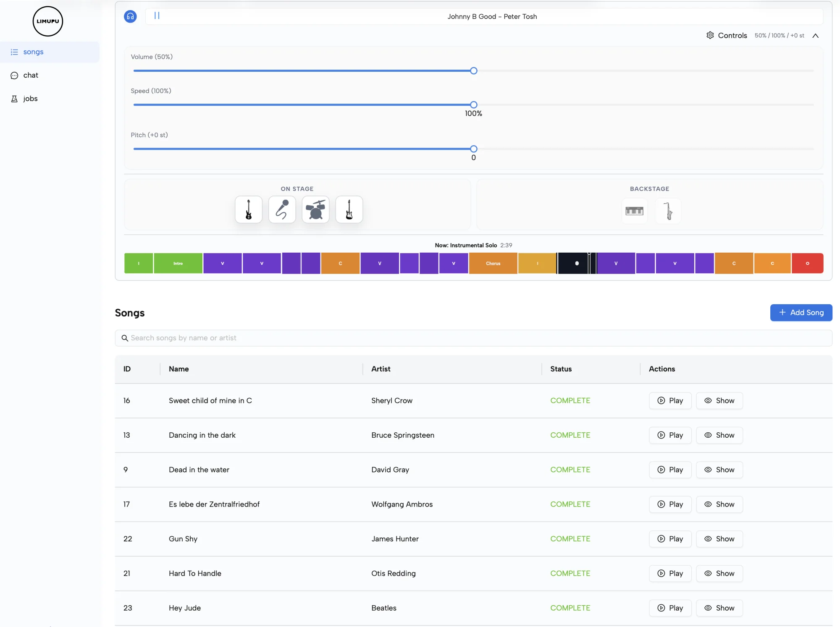Jump to the first green I segment
Image resolution: width=840 pixels, height=627 pixels.
click(x=139, y=264)
